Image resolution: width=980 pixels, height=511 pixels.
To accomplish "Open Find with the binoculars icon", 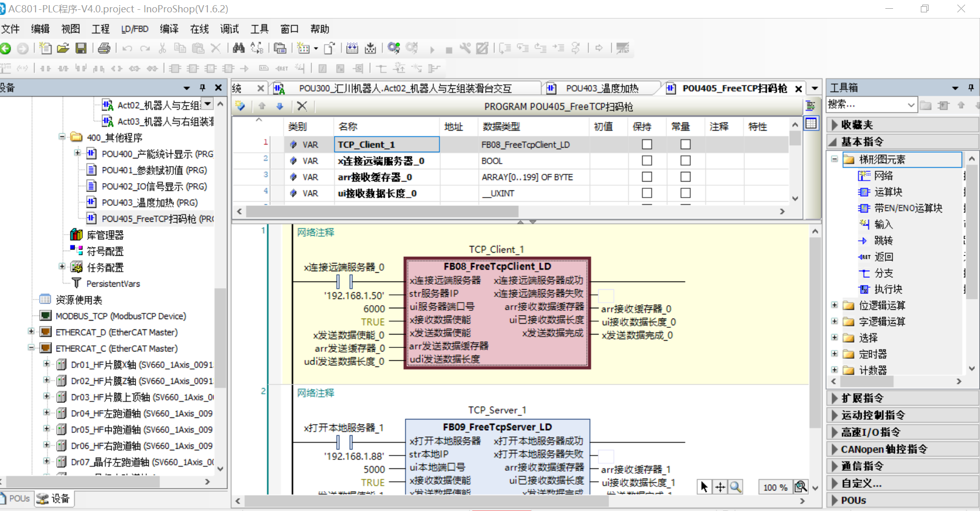I will click(239, 48).
